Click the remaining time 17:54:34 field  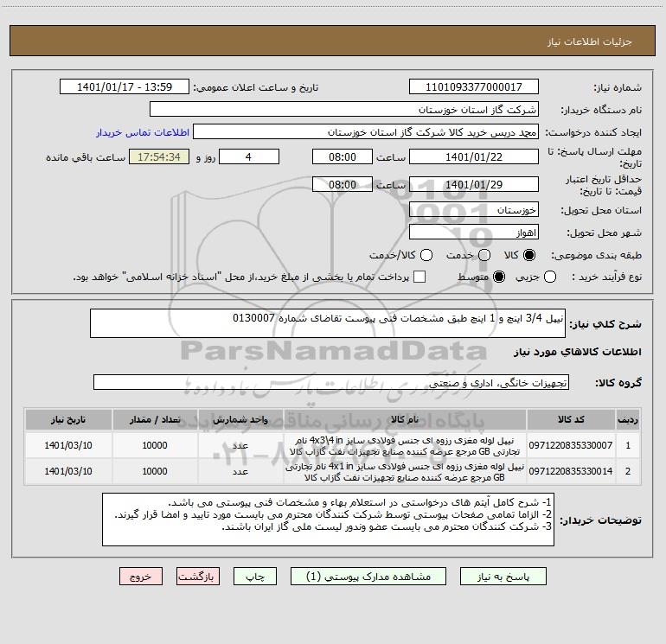pyautogui.click(x=159, y=157)
